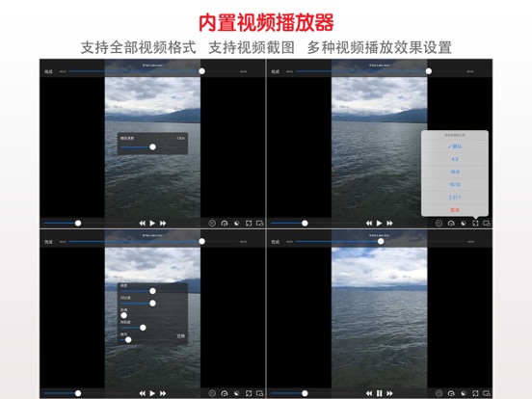
Task: Fast-forward in the aspect-menu player
Action: [x=389, y=224]
